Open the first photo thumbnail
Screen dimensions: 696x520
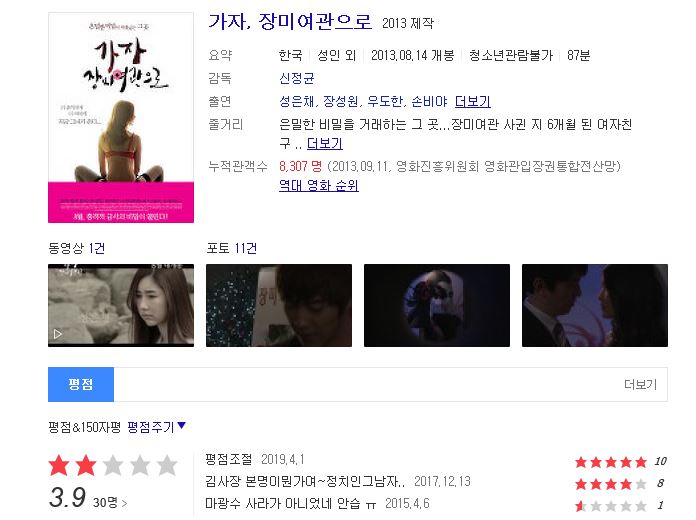tap(279, 305)
